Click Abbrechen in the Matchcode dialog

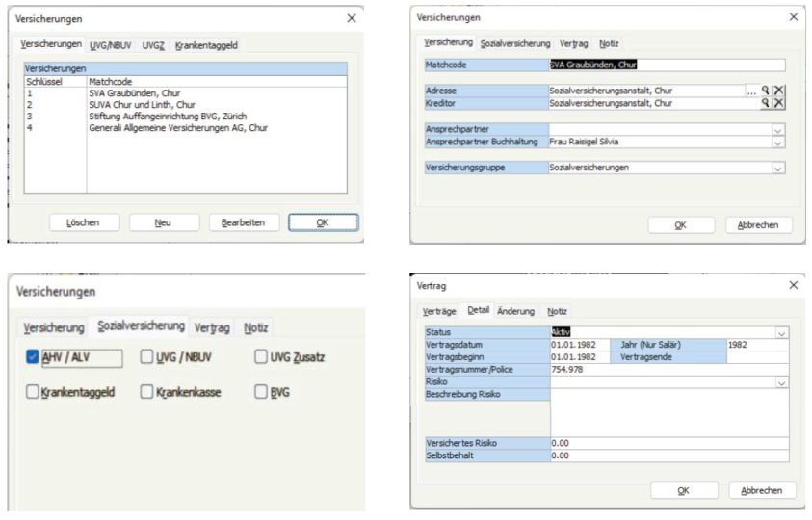[758, 225]
